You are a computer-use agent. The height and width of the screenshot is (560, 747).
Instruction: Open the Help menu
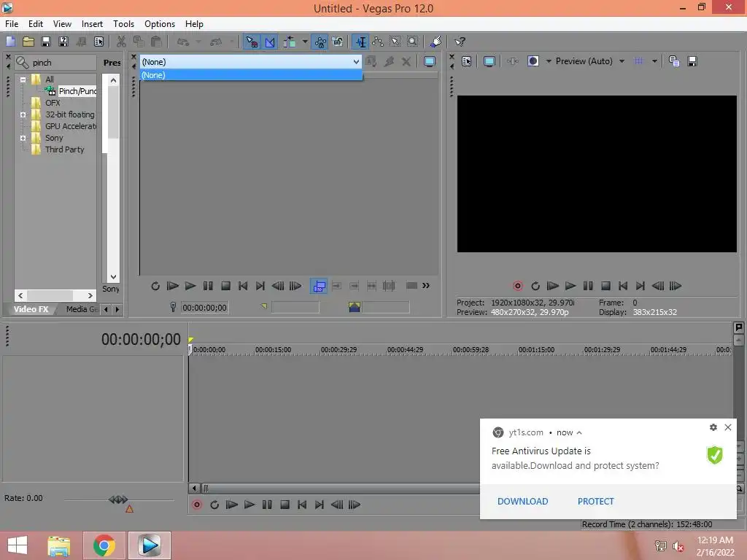(x=194, y=24)
